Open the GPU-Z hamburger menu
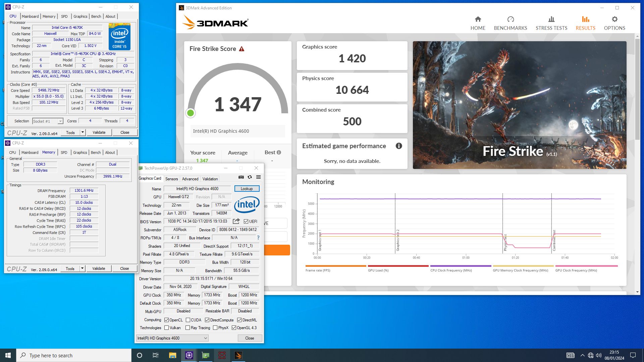644x362 pixels. (x=258, y=177)
